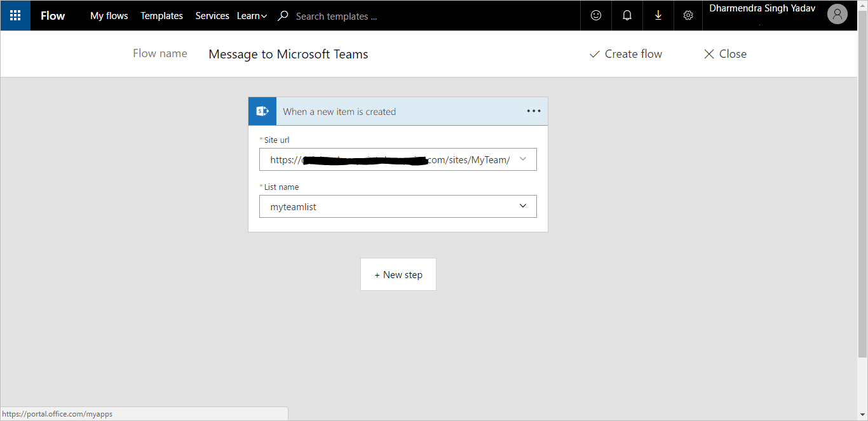Click the smiley feedback icon
Image resolution: width=868 pixels, height=421 pixels.
coord(596,15)
